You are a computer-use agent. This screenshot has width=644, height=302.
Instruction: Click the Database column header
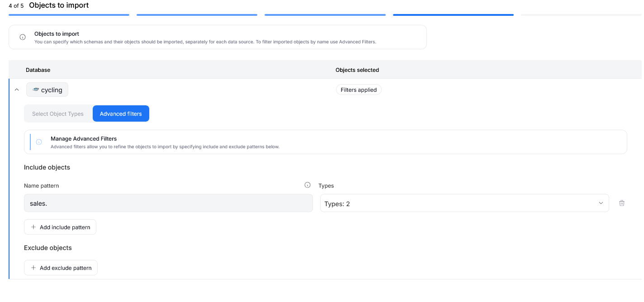(x=38, y=70)
